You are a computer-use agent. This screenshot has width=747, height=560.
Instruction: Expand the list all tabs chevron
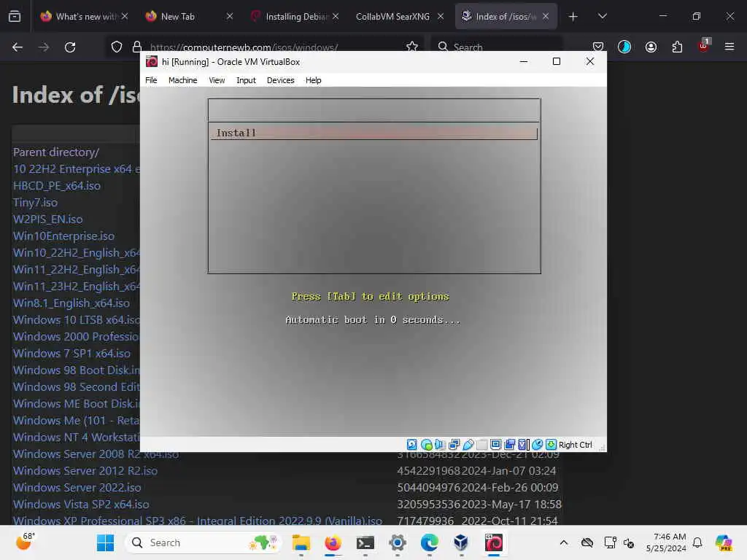[x=603, y=16]
